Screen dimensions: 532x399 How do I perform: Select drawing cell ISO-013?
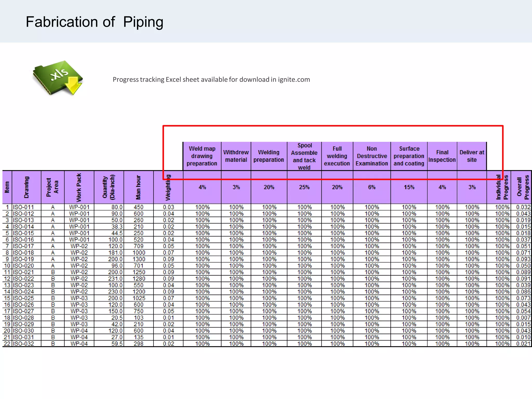coord(26,220)
